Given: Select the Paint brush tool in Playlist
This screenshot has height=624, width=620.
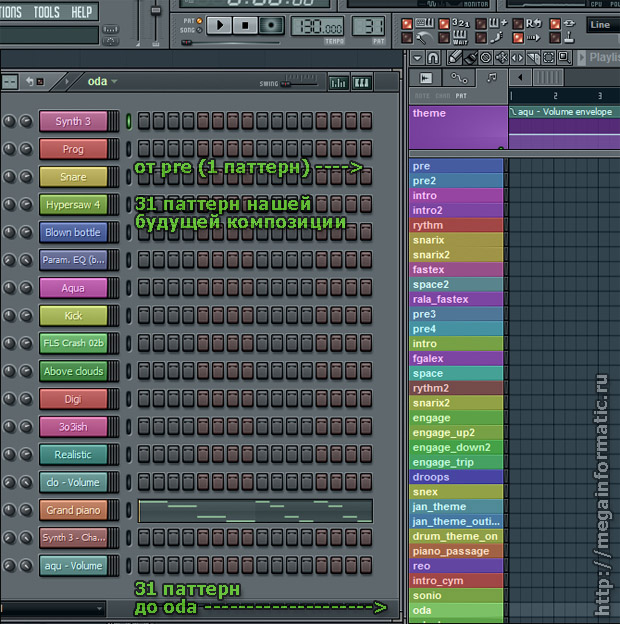Looking at the screenshot, I should point(470,58).
